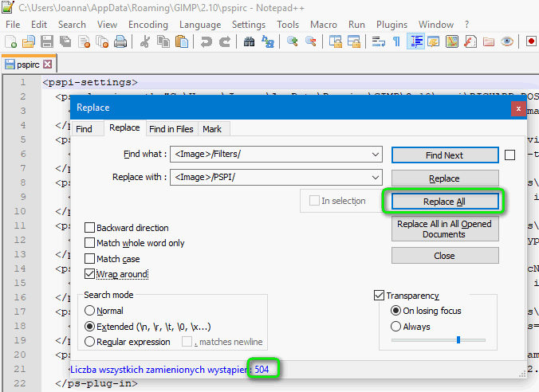Open the File menu
This screenshot has width=539, height=392.
[x=13, y=25]
